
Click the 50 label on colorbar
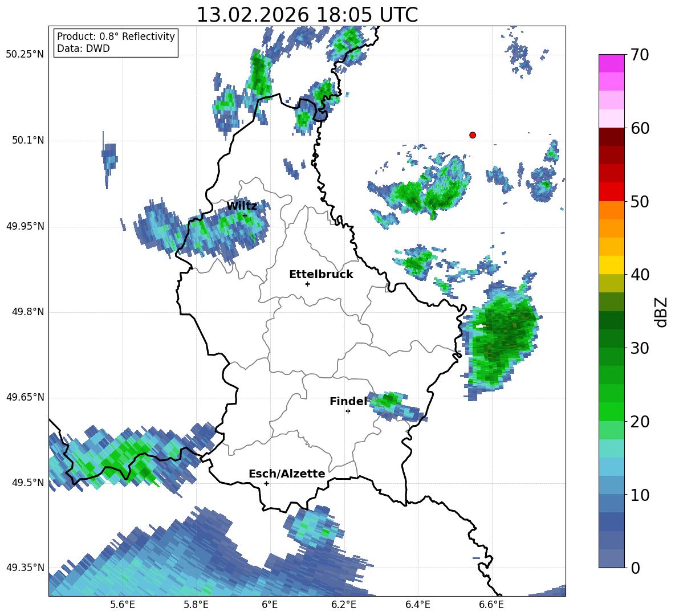click(x=640, y=201)
